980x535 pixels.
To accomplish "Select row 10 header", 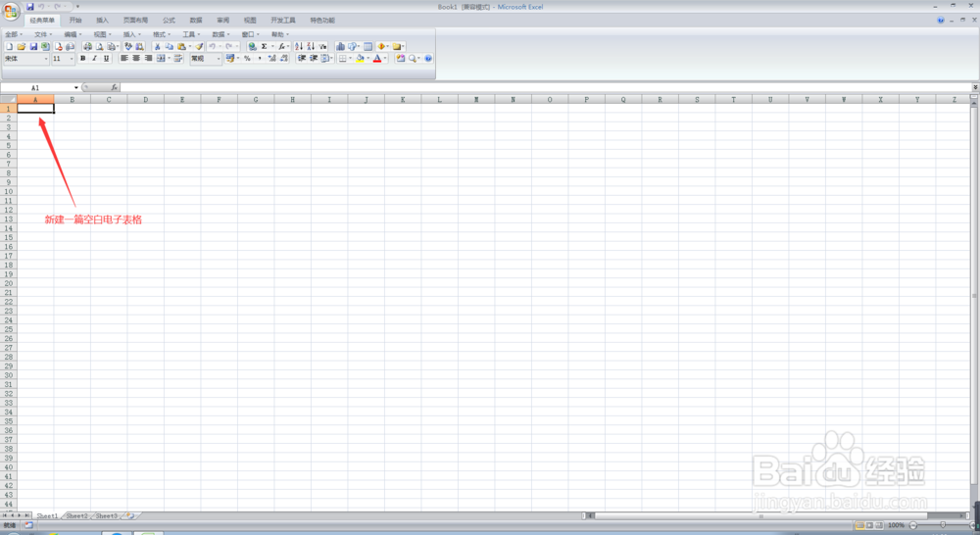I will (8, 191).
